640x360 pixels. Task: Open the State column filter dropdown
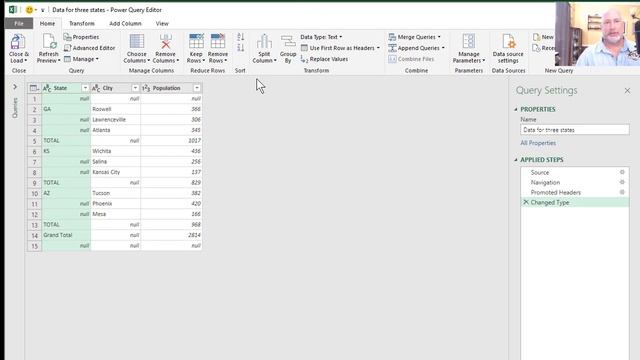tap(85, 88)
